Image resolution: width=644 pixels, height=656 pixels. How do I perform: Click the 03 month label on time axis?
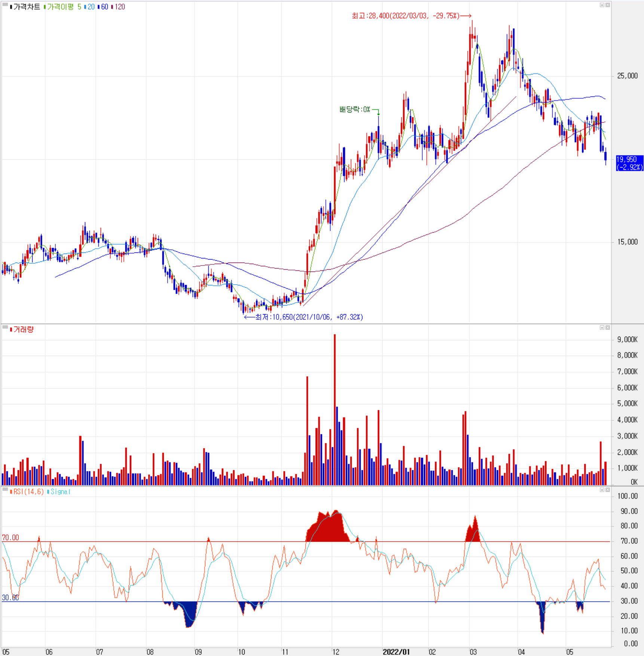pos(473,652)
